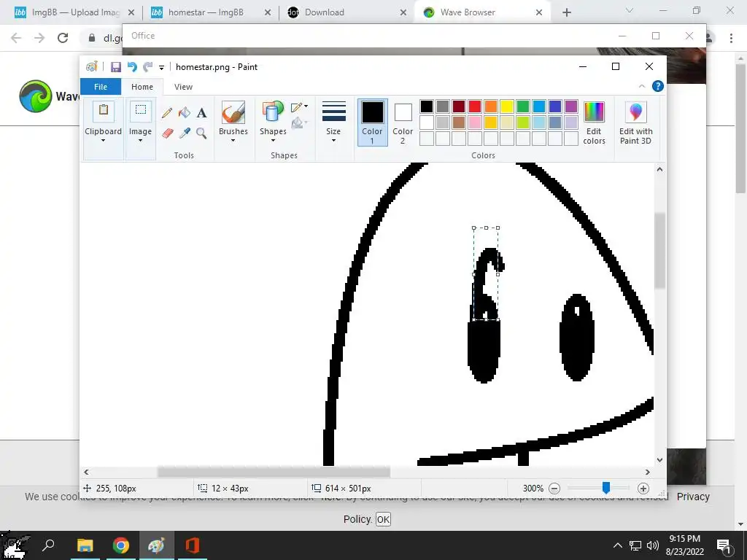Expand the Shapes gallery dropdown
Viewport: 747px width, 560px height.
[x=273, y=141]
